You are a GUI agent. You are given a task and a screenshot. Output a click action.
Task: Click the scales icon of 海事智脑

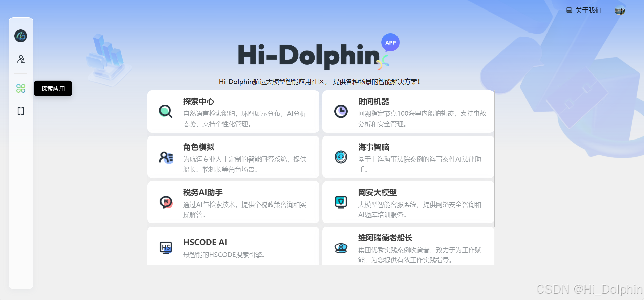341,157
